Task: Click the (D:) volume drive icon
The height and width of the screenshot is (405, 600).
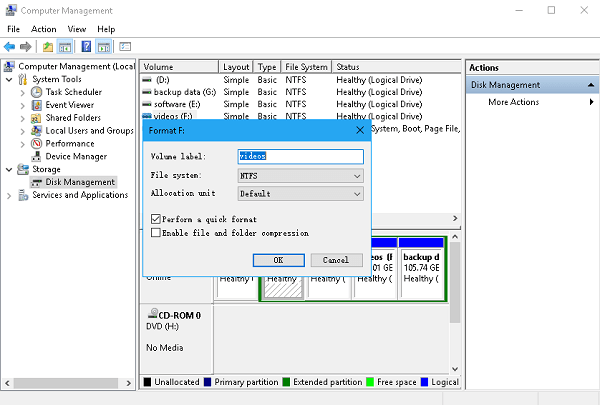Action: pos(147,80)
